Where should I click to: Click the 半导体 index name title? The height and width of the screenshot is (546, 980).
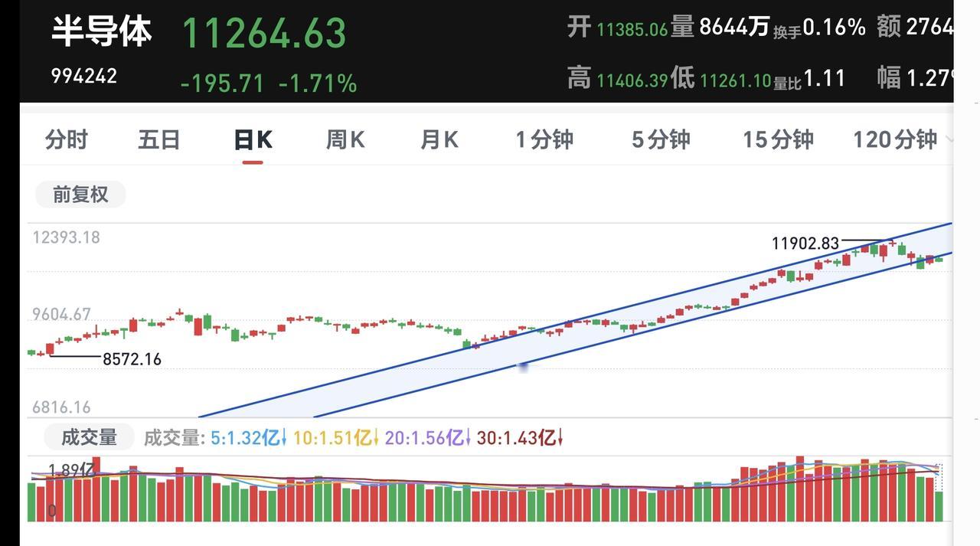101,31
